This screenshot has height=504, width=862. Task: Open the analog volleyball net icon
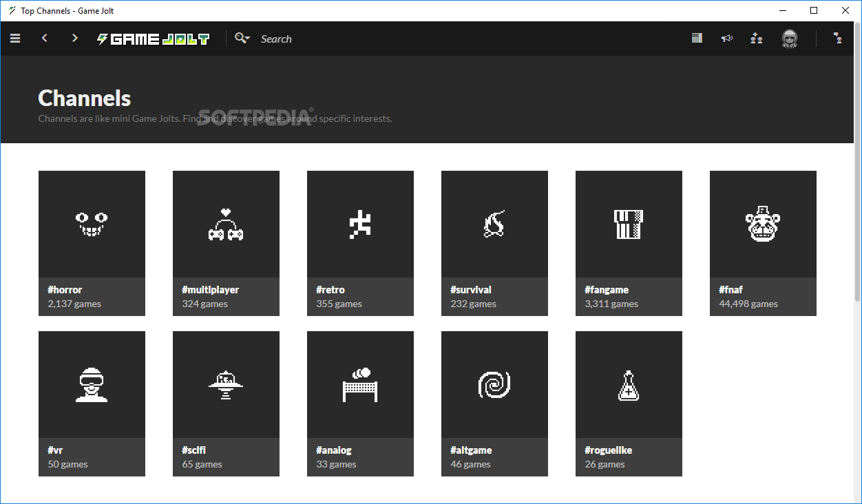[x=360, y=384]
